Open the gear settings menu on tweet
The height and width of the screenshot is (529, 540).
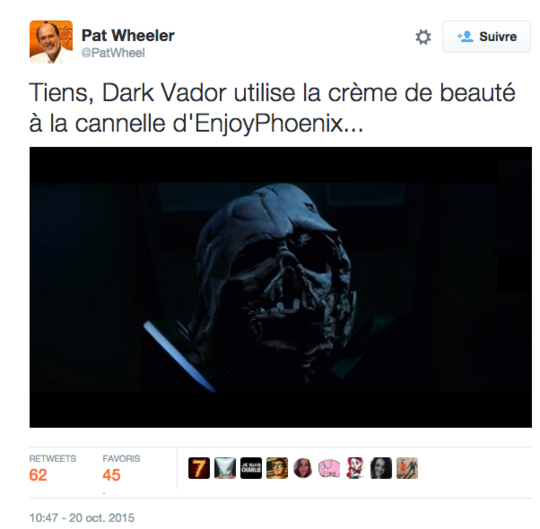[x=423, y=37]
